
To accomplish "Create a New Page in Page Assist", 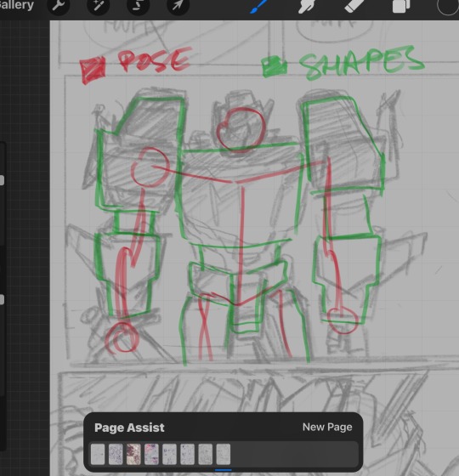I will coord(327,427).
